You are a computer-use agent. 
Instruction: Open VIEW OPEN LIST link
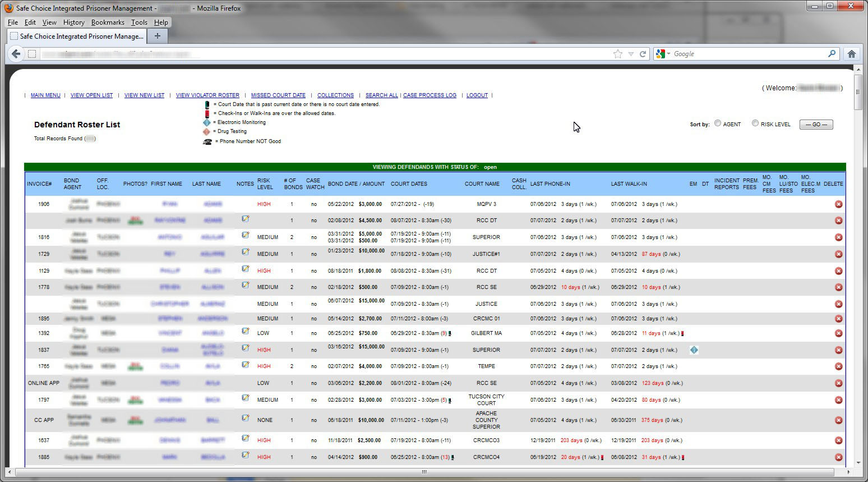point(91,95)
